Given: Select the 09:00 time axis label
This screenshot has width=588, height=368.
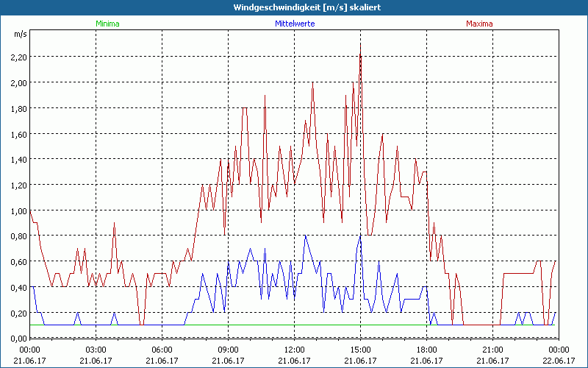Looking at the screenshot, I should click(x=228, y=350).
